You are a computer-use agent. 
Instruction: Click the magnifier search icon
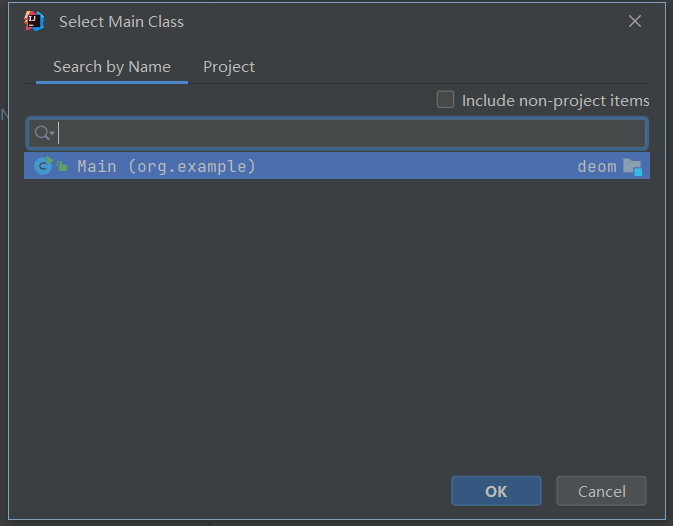pyautogui.click(x=42, y=133)
